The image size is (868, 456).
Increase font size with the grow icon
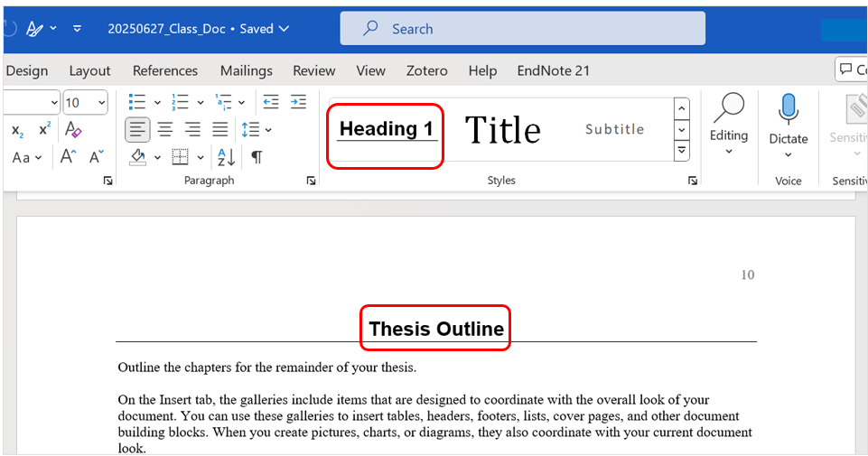69,157
